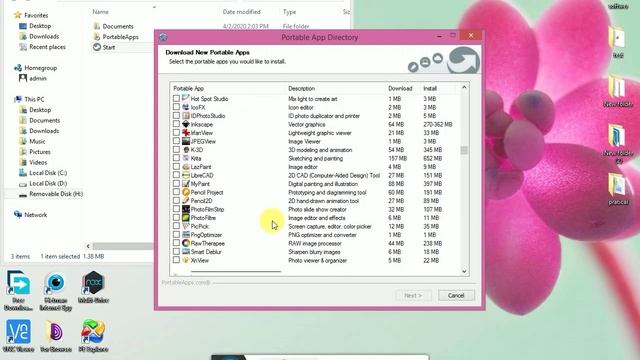Click the Next > button
Image resolution: width=640 pixels, height=360 pixels.
click(x=413, y=296)
